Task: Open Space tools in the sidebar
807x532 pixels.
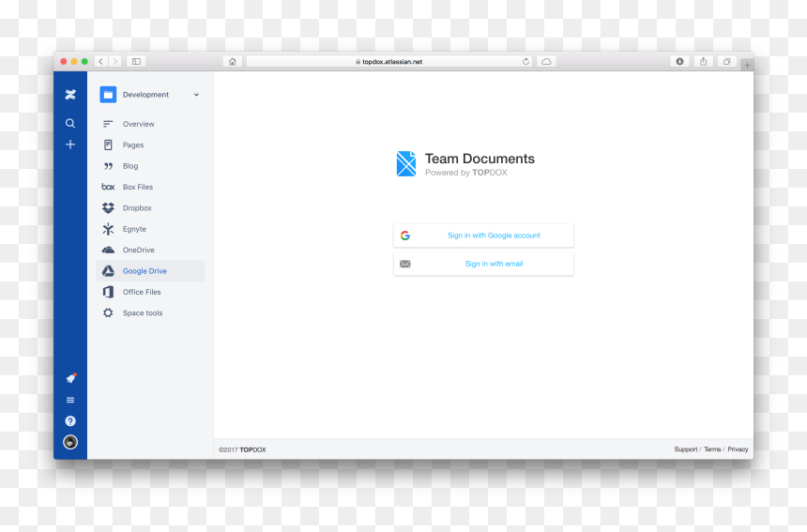Action: pyautogui.click(x=150, y=312)
